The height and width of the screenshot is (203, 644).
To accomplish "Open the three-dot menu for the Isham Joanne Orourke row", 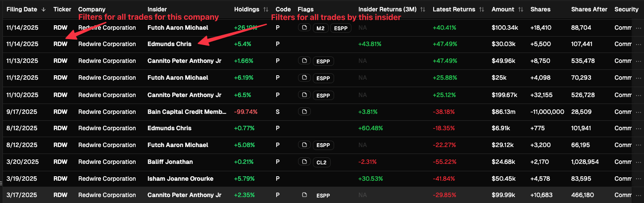I will coord(638,179).
